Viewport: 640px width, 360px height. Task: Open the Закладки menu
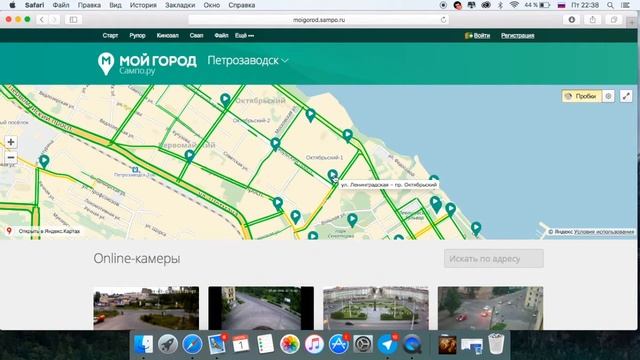click(180, 5)
